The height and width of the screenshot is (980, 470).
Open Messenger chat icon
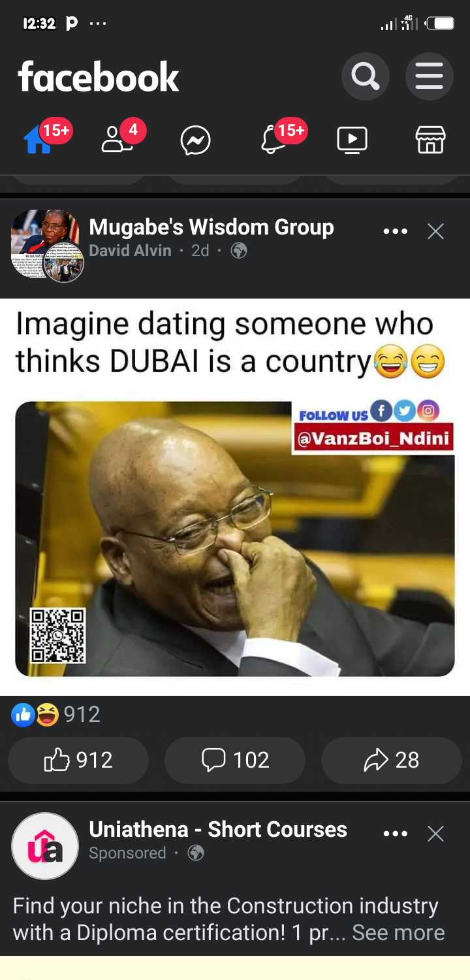pyautogui.click(x=195, y=140)
